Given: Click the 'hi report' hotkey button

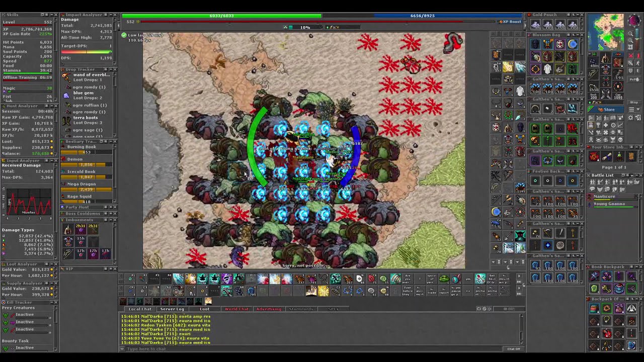Looking at the screenshot, I should (x=444, y=291).
